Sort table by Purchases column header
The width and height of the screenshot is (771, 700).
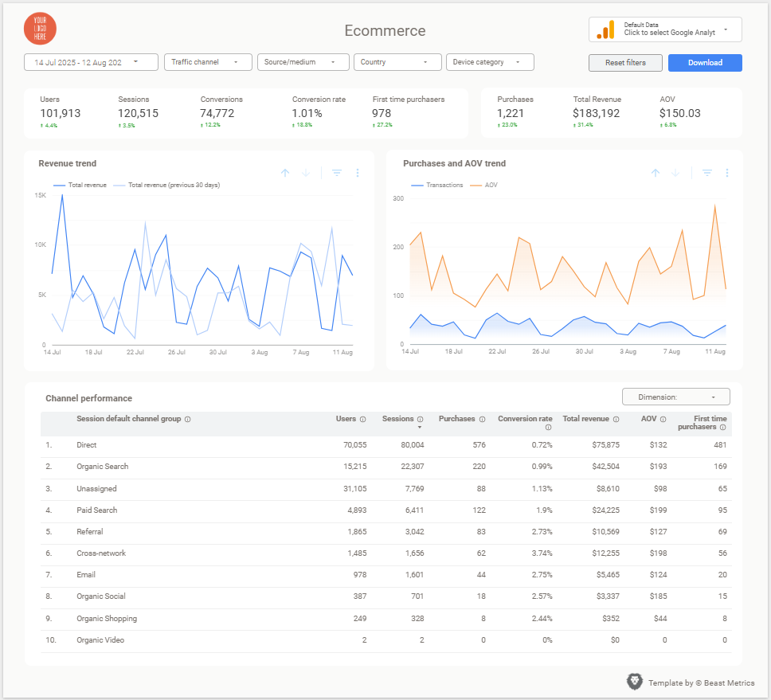point(457,419)
